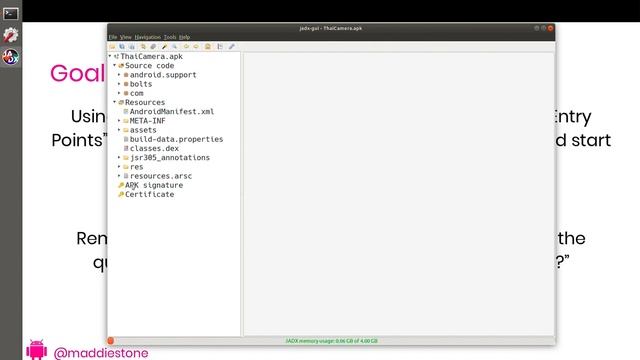This screenshot has width=640, height=360.
Task: Select the com package label
Action: pos(136,93)
